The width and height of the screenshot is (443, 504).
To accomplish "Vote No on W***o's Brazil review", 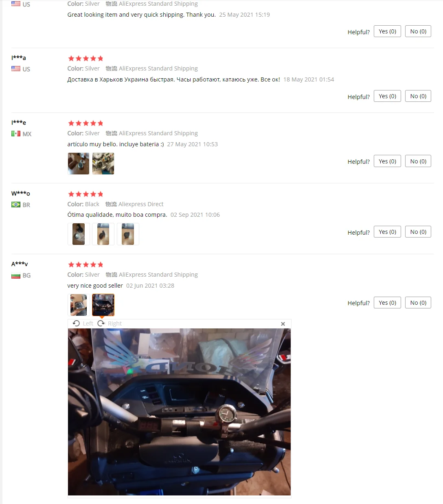I will [x=418, y=232].
